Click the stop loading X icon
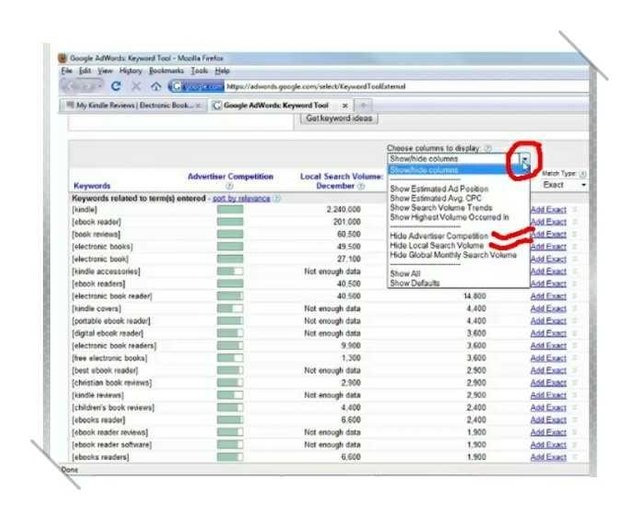 pyautogui.click(x=136, y=86)
